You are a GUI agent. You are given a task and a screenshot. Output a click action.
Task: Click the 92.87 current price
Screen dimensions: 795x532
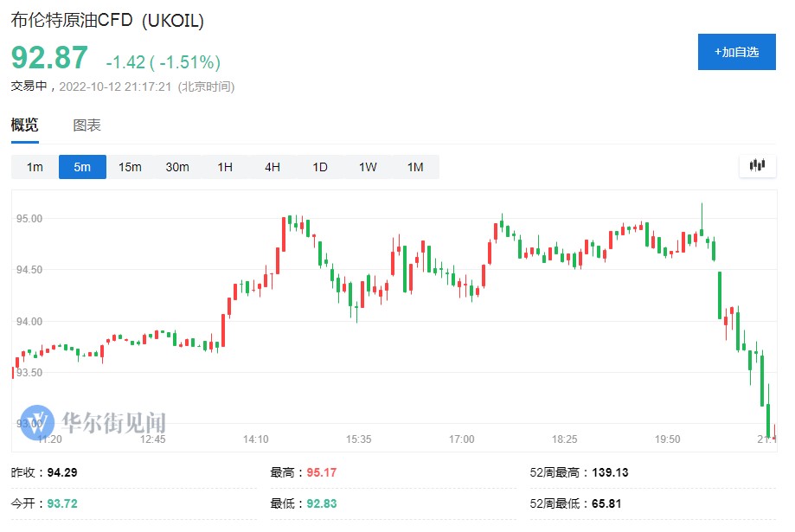(49, 58)
